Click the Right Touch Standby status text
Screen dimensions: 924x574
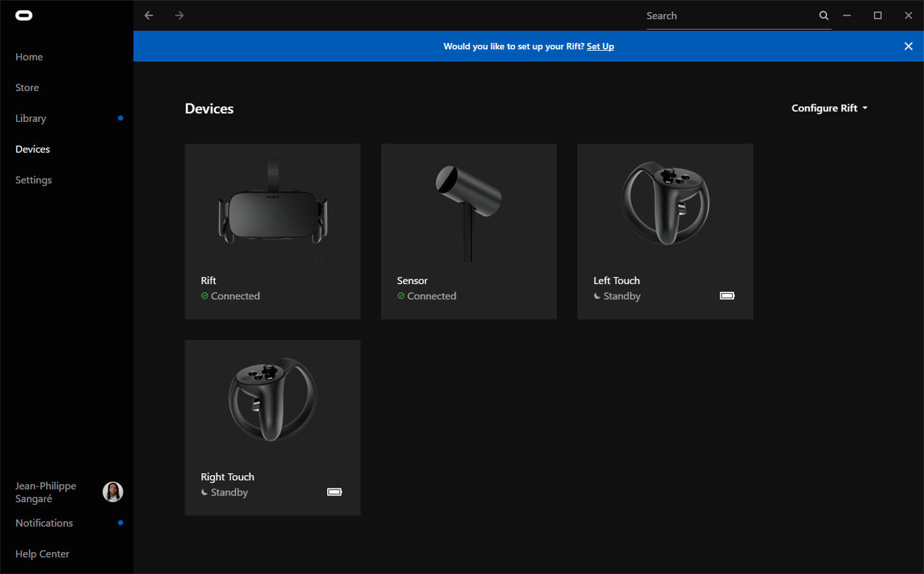(230, 492)
